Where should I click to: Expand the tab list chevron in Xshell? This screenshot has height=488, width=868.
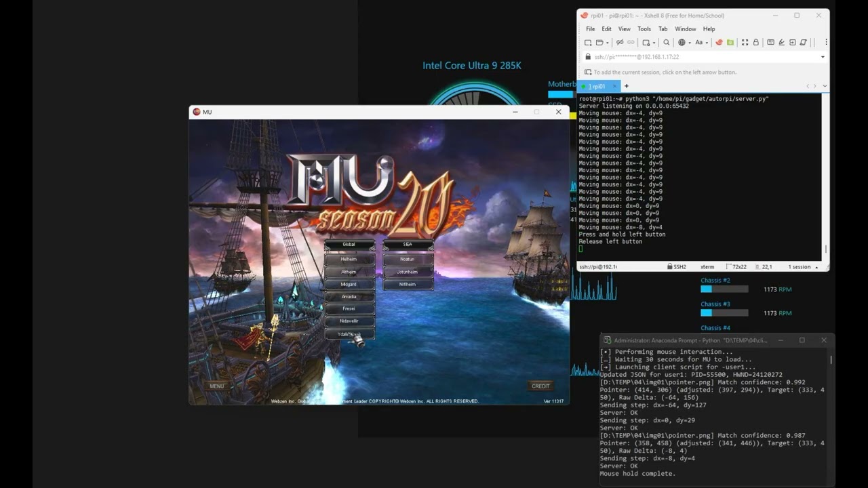[825, 86]
